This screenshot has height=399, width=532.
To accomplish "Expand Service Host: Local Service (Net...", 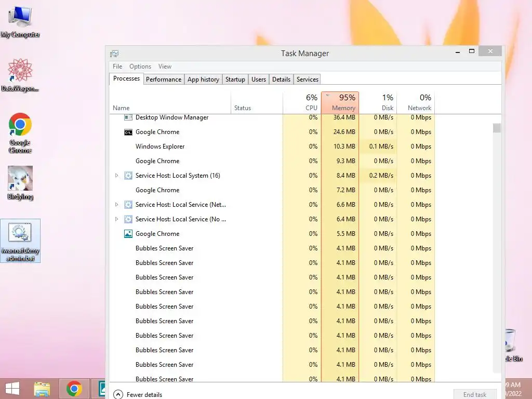I will (116, 205).
